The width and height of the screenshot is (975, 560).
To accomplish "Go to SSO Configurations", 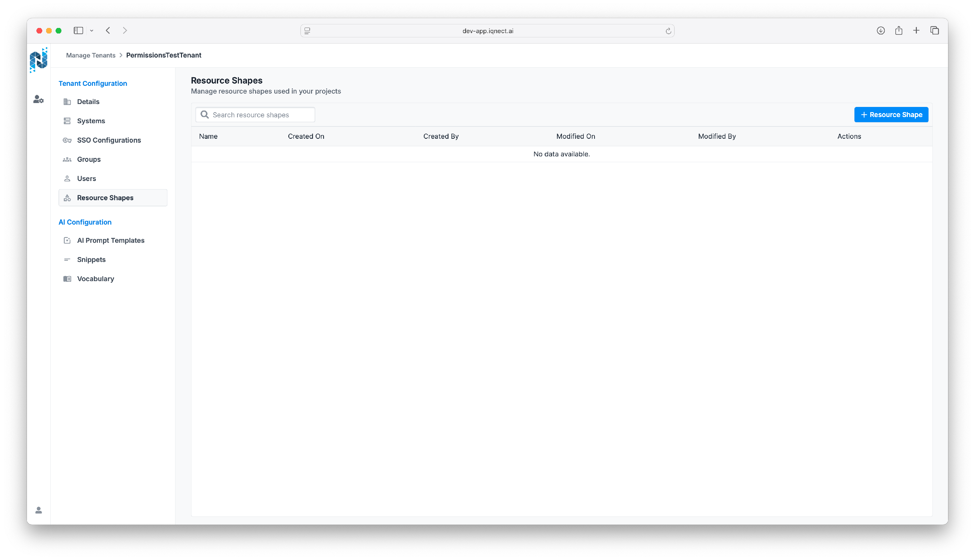I will click(x=109, y=140).
